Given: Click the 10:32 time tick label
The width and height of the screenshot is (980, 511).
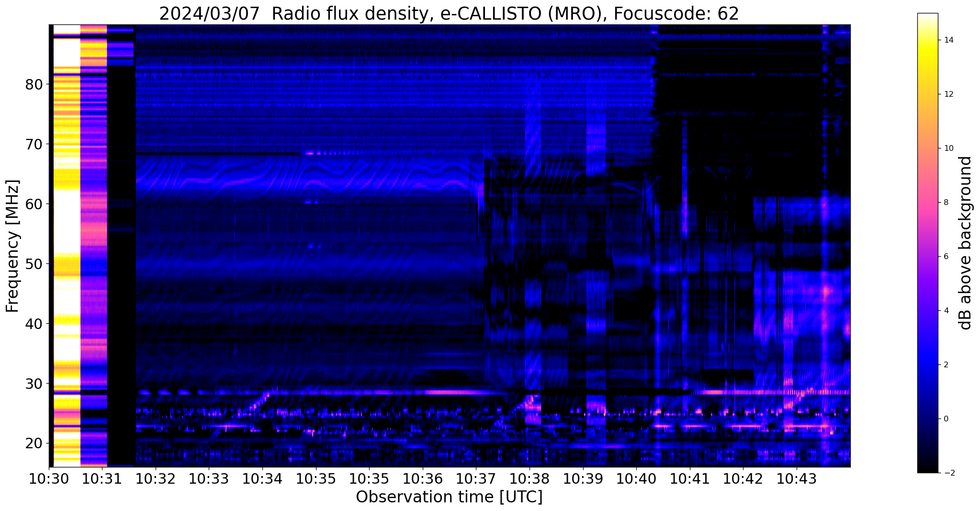Looking at the screenshot, I should [156, 479].
